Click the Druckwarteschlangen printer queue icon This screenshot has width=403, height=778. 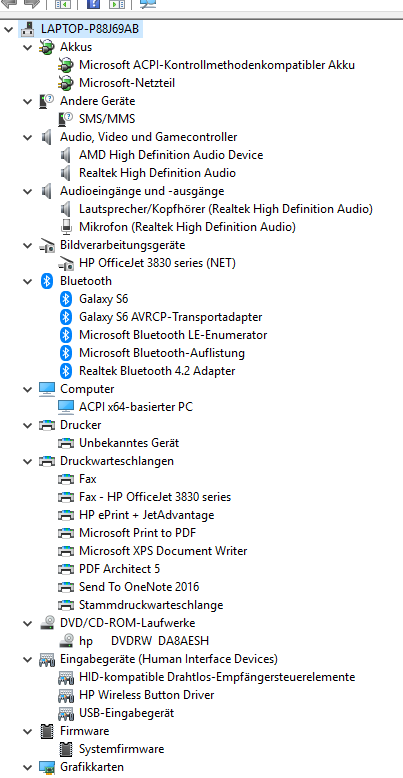point(47,461)
